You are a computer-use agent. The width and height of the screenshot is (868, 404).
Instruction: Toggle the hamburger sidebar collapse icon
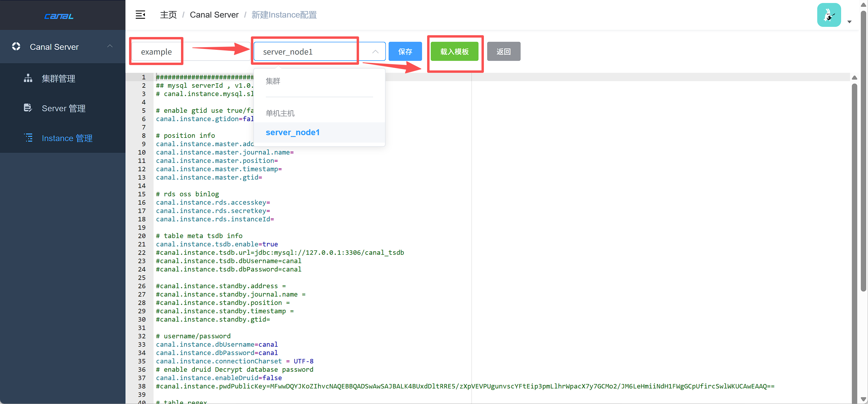(140, 15)
